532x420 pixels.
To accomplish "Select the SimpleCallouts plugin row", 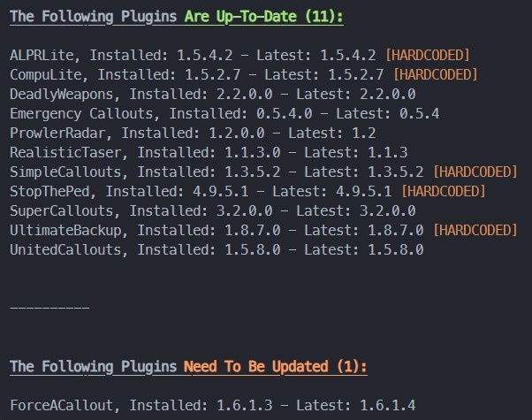I will pyautogui.click(x=263, y=172).
